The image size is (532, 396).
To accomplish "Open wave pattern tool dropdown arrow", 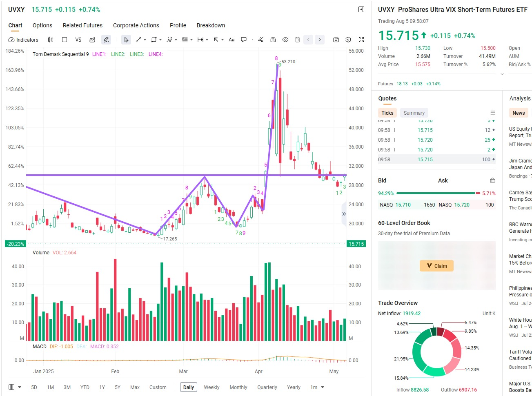I will (176, 40).
